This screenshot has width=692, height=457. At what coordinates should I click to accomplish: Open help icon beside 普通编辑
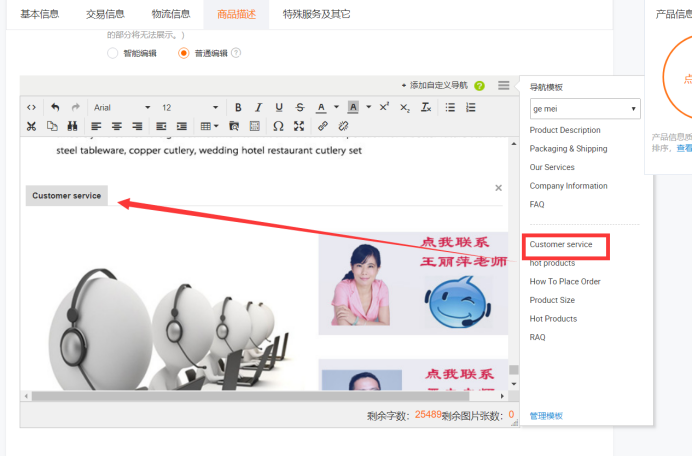click(x=236, y=53)
